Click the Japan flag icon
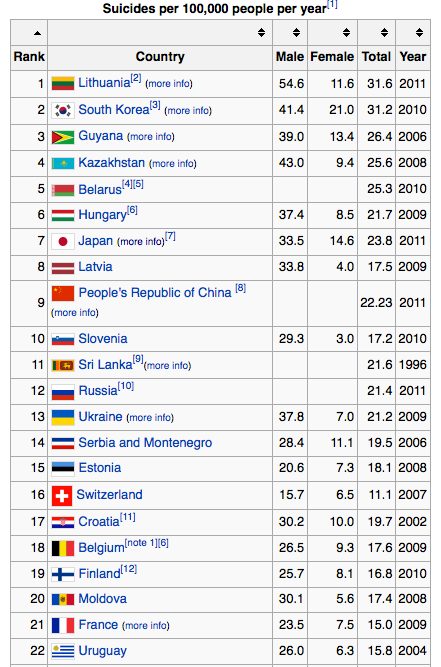 coord(63,241)
